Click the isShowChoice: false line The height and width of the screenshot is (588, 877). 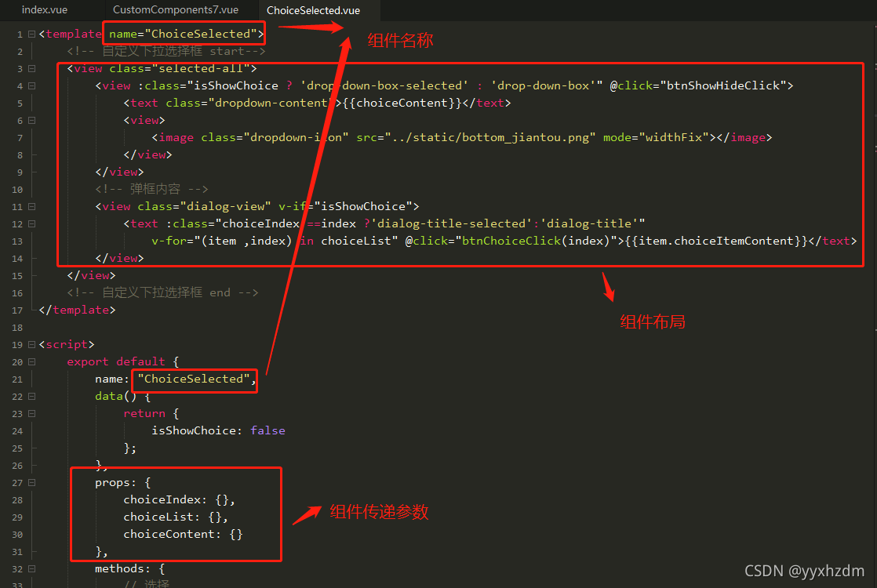[218, 430]
